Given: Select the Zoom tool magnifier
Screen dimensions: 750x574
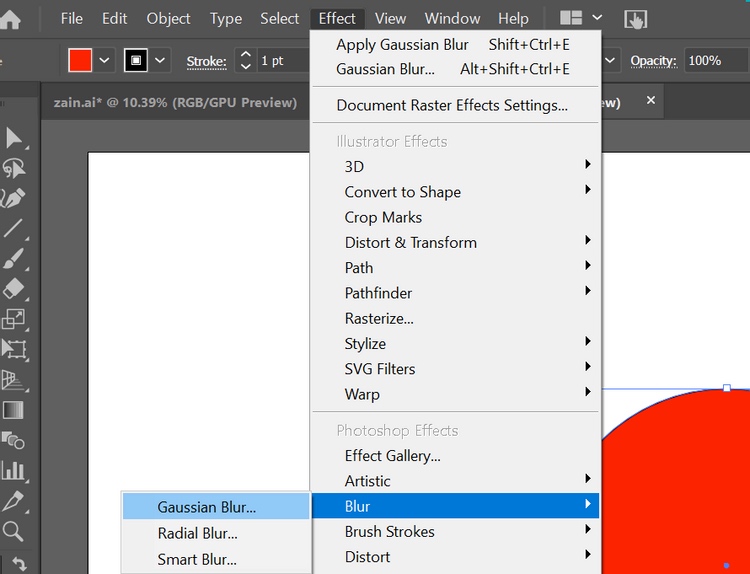Looking at the screenshot, I should pyautogui.click(x=12, y=531).
